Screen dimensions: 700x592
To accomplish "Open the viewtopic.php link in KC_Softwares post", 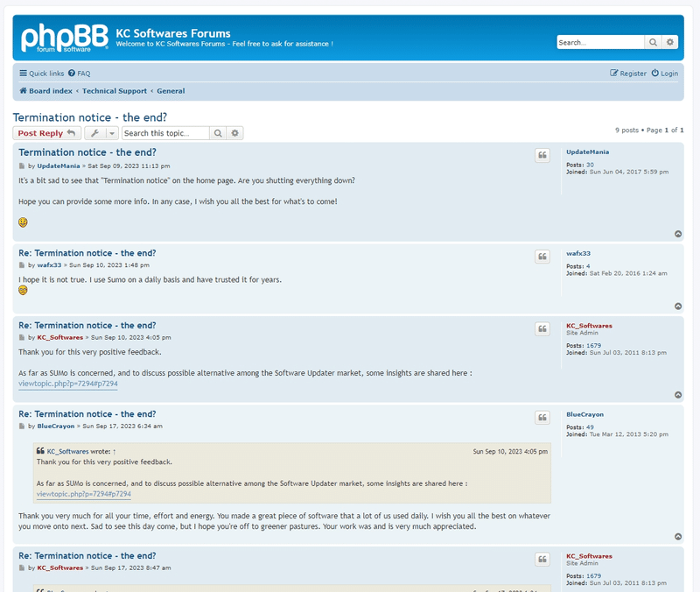I will (68, 384).
